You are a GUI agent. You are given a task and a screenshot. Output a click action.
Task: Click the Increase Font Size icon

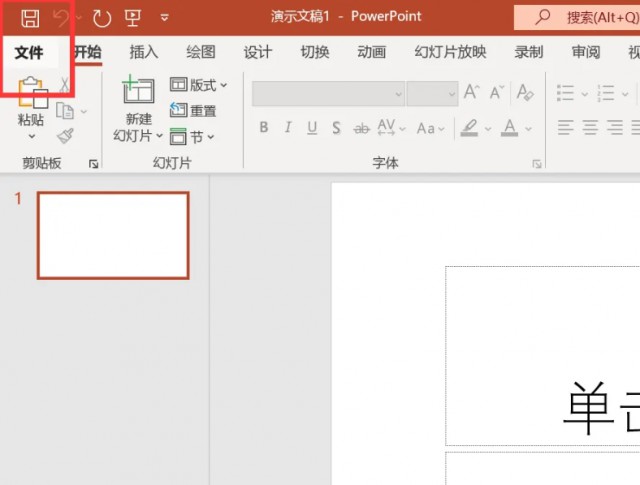[x=471, y=92]
